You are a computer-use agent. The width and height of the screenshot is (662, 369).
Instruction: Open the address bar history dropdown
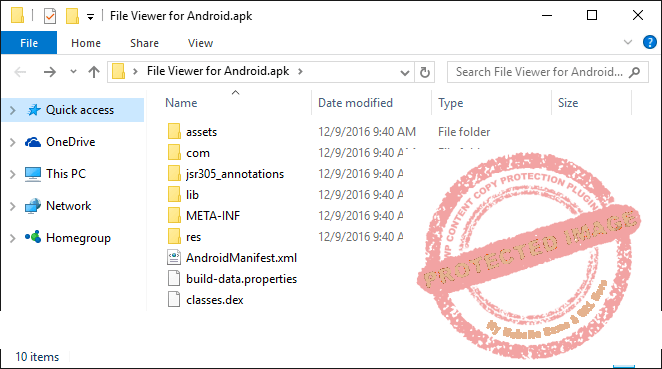coord(404,73)
